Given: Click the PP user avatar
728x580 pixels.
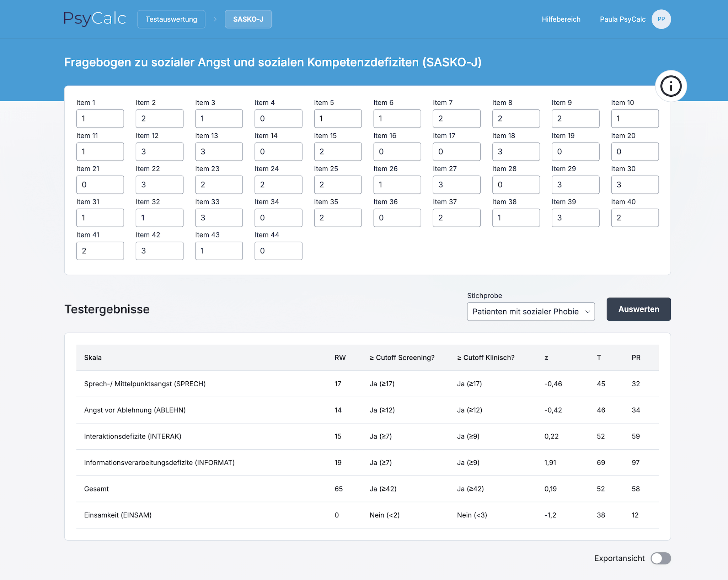Looking at the screenshot, I should pyautogui.click(x=661, y=19).
